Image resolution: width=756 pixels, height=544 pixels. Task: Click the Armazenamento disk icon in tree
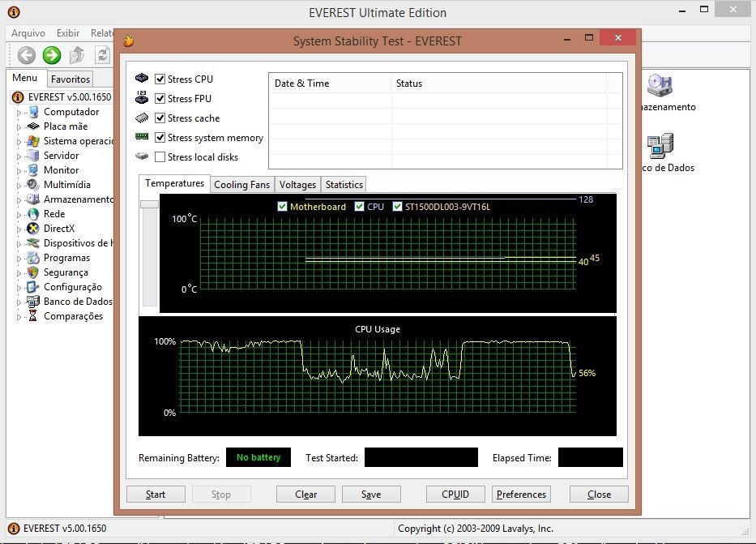coord(33,199)
